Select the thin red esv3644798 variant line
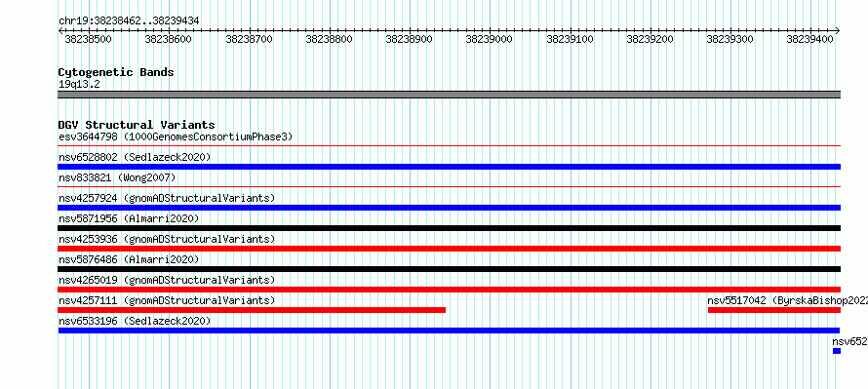 click(x=449, y=146)
